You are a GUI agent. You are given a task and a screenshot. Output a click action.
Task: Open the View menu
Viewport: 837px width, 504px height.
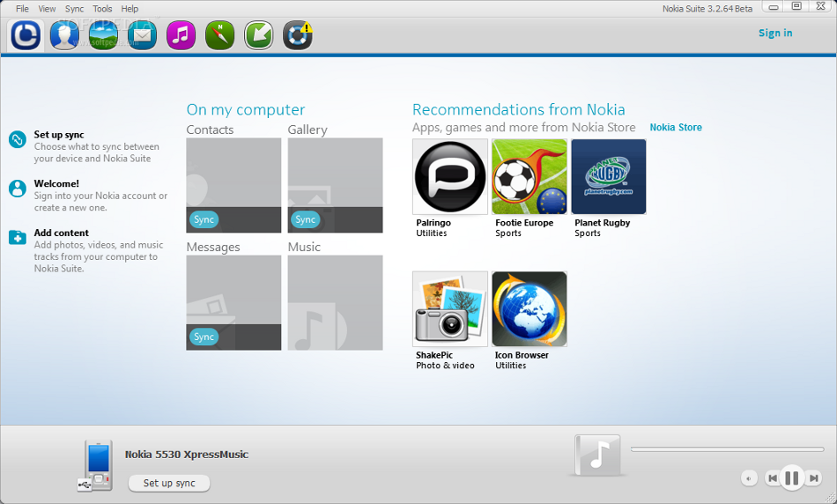[47, 9]
